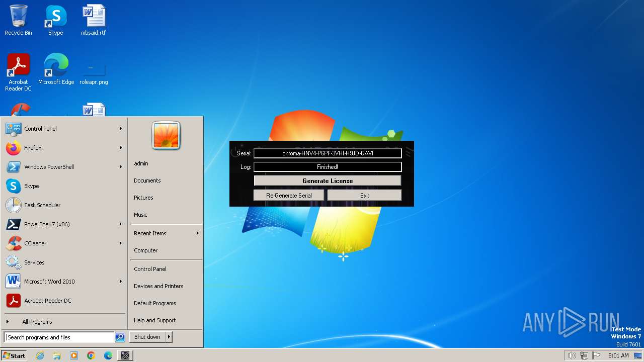Screen dimensions: 644x362
Task: Open Help and Support
Action: [x=154, y=320]
